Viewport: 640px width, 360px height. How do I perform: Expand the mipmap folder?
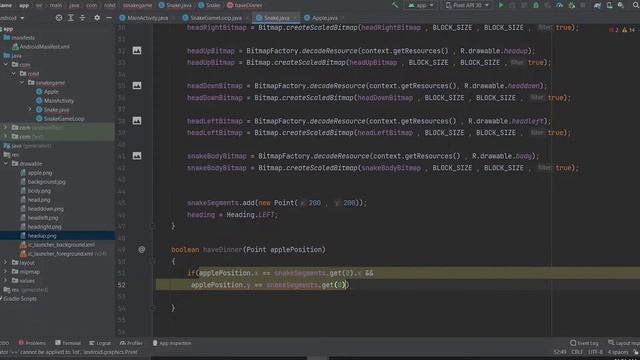coord(6,271)
